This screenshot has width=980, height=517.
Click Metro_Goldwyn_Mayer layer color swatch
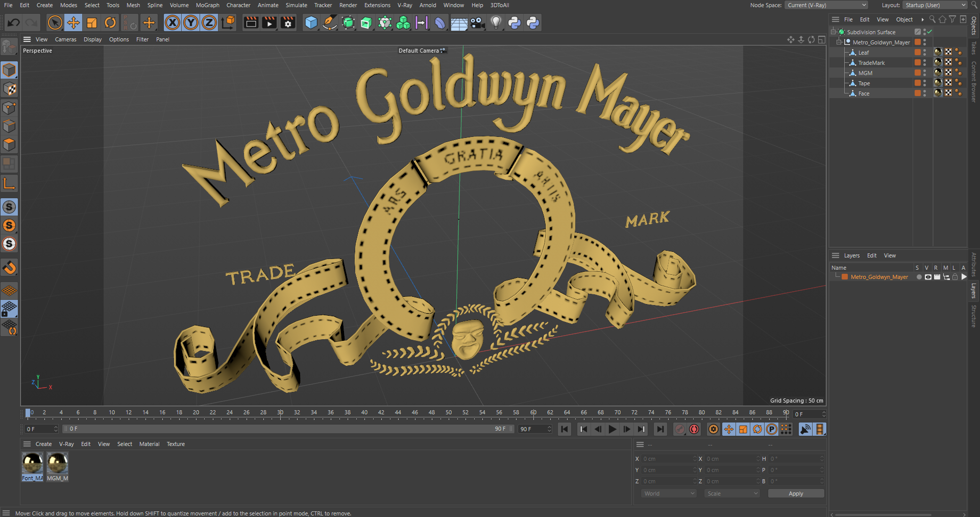point(845,277)
